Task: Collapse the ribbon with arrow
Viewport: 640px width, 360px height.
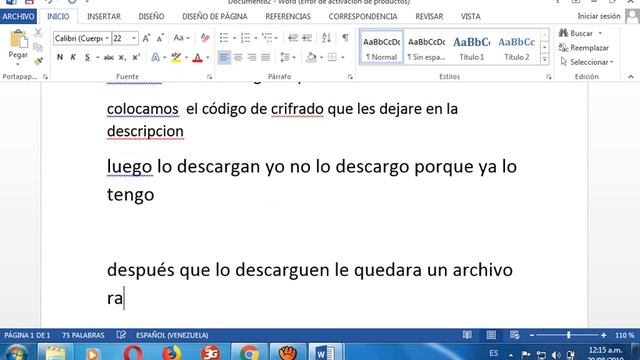Action: coord(631,77)
